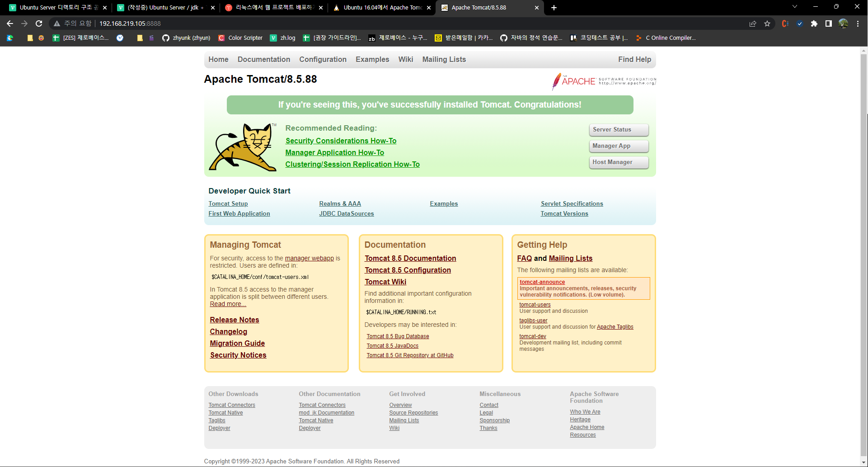
Task: Open Manager Application How-To link
Action: click(335, 153)
